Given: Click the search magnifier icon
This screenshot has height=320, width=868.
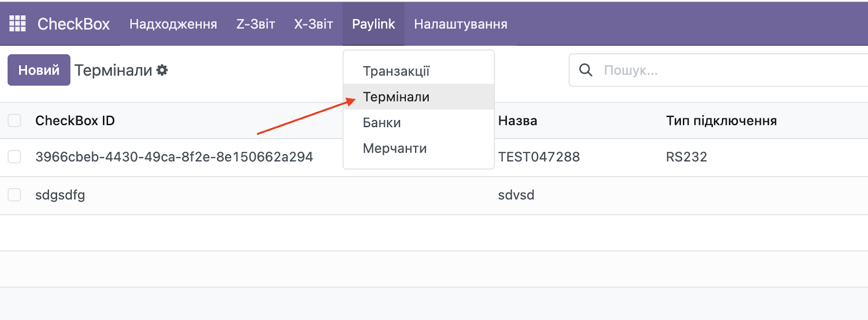Looking at the screenshot, I should tap(585, 70).
